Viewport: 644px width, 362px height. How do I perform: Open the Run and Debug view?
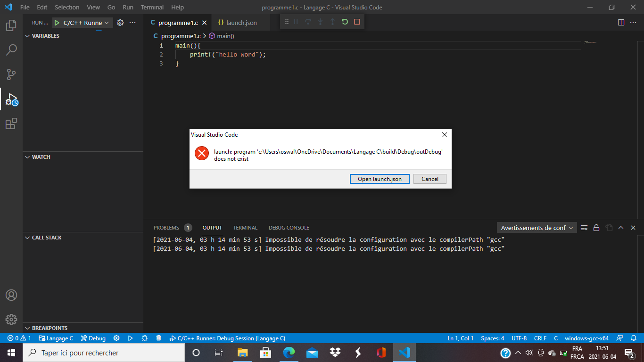pyautogui.click(x=11, y=99)
